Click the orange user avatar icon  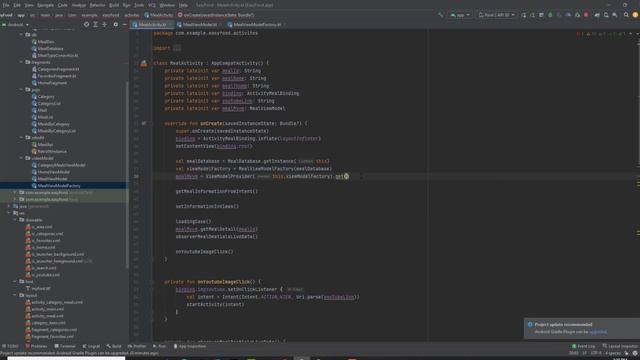pyautogui.click(x=635, y=15)
